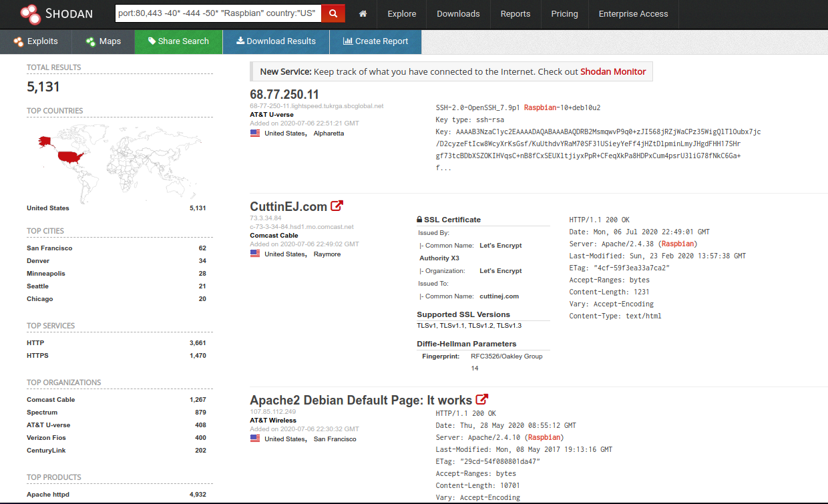Filter by Chicago in Top Cities

click(40, 299)
